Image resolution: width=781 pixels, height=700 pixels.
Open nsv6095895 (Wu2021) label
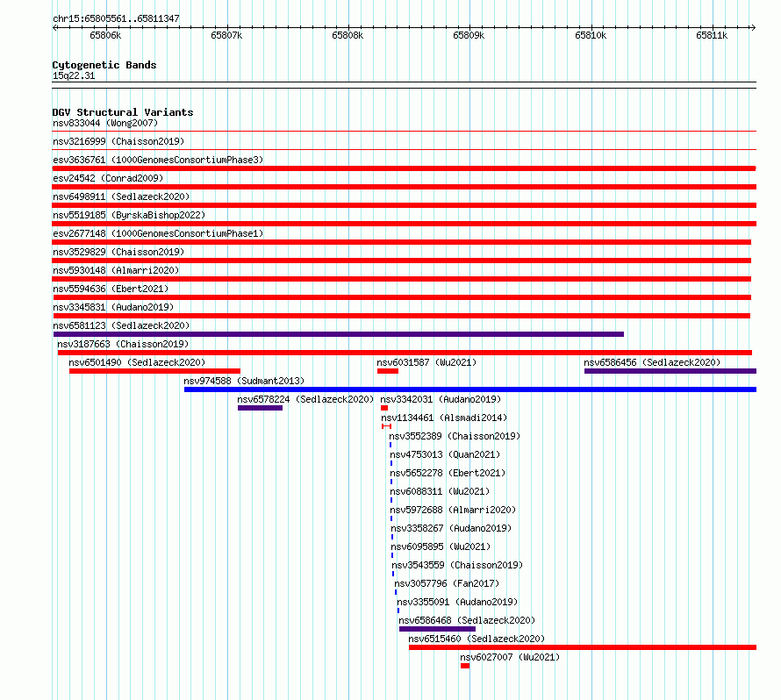point(441,546)
